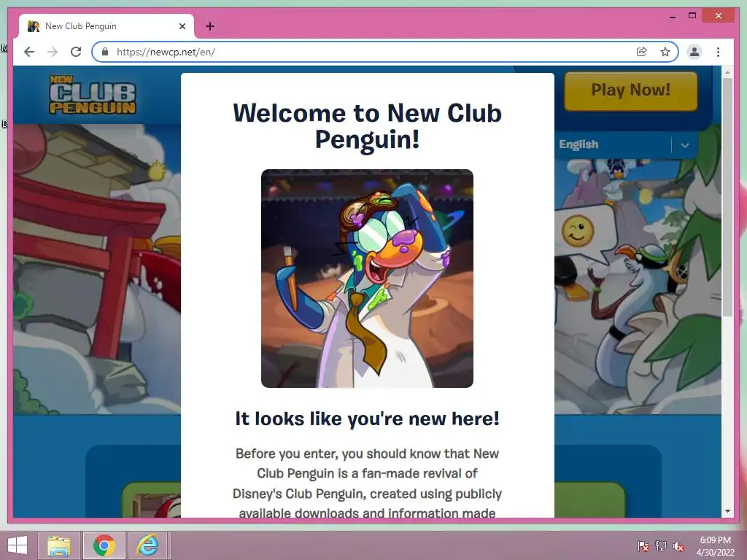This screenshot has height=560, width=747.
Task: Click the New Club Penguin logo
Action: [93, 95]
